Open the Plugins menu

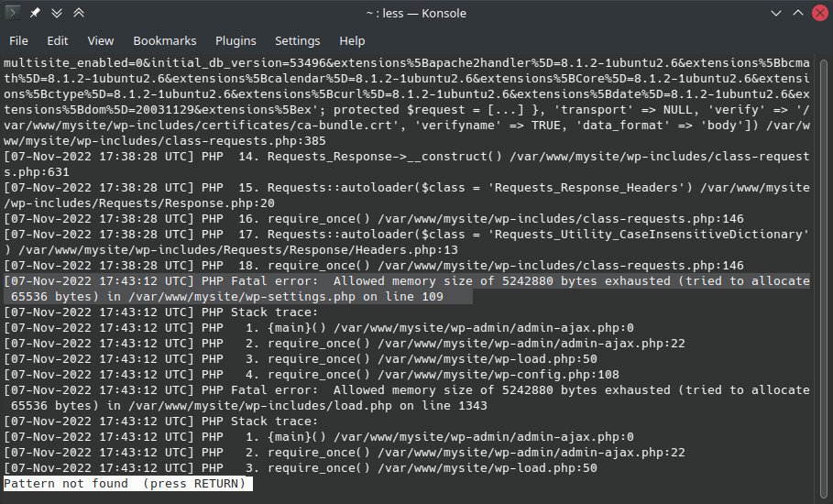(236, 41)
